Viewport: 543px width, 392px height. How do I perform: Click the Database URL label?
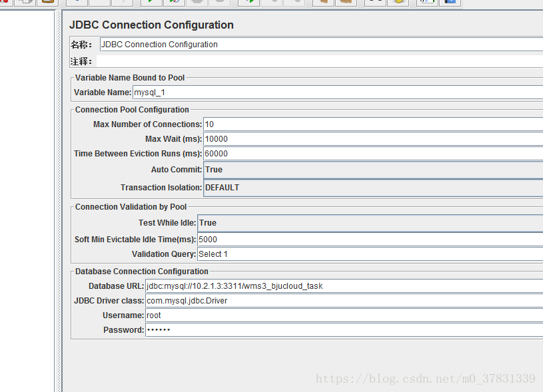(x=116, y=286)
